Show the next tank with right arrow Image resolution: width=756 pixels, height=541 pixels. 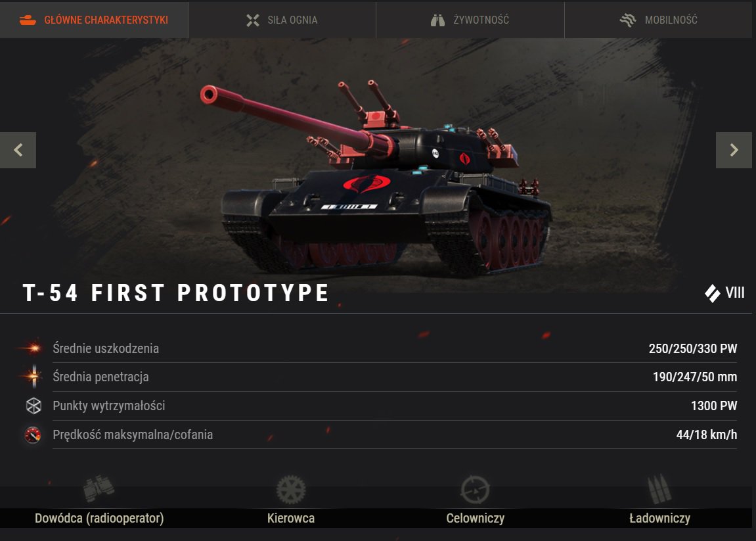click(734, 150)
